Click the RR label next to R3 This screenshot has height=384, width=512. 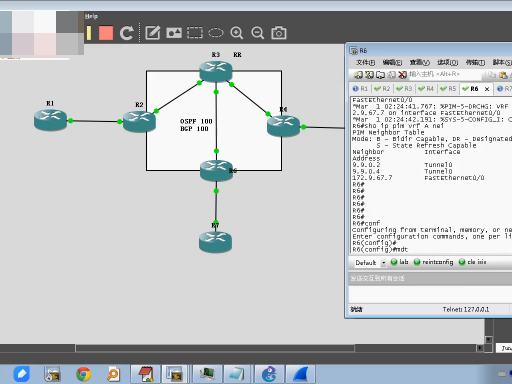coord(237,55)
